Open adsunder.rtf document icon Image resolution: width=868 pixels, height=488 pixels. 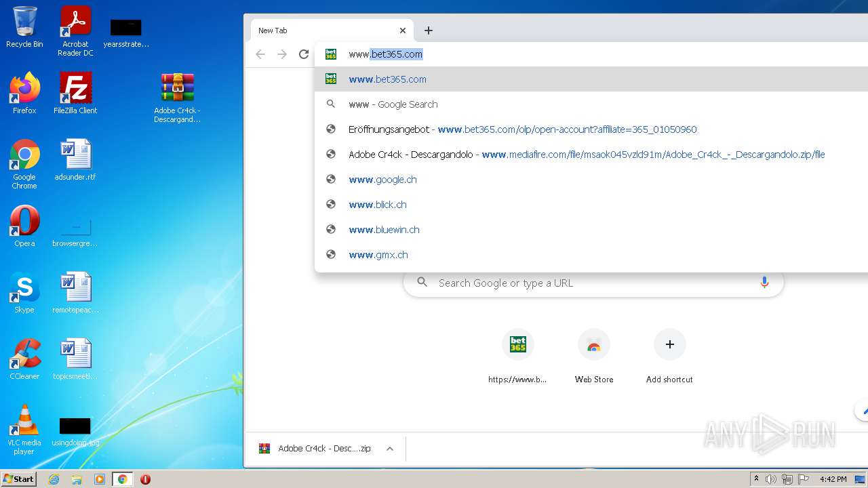click(75, 160)
